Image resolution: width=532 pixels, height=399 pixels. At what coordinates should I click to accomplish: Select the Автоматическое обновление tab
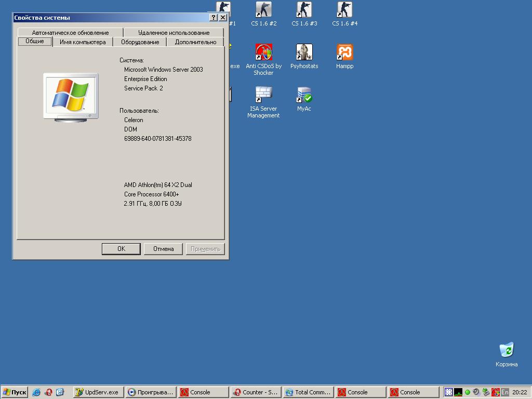(70, 33)
